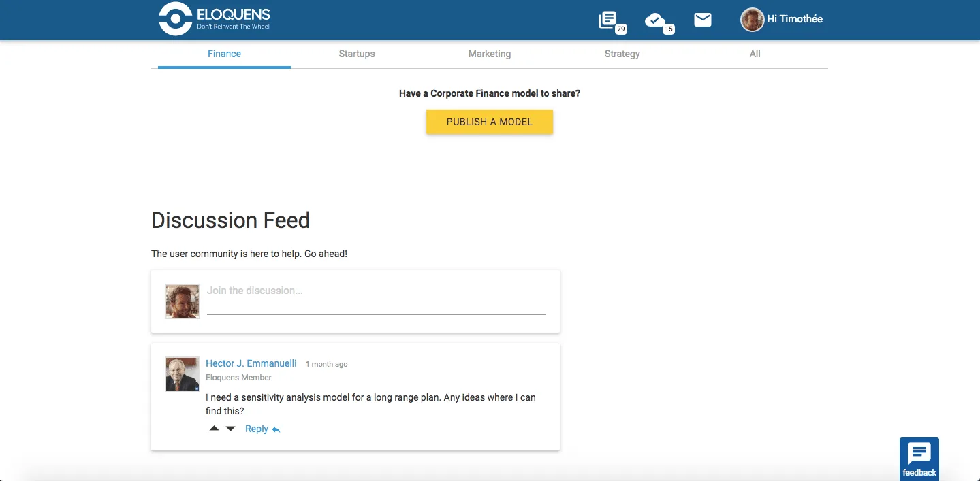Select the Finance tab
The image size is (980, 481).
pos(224,54)
